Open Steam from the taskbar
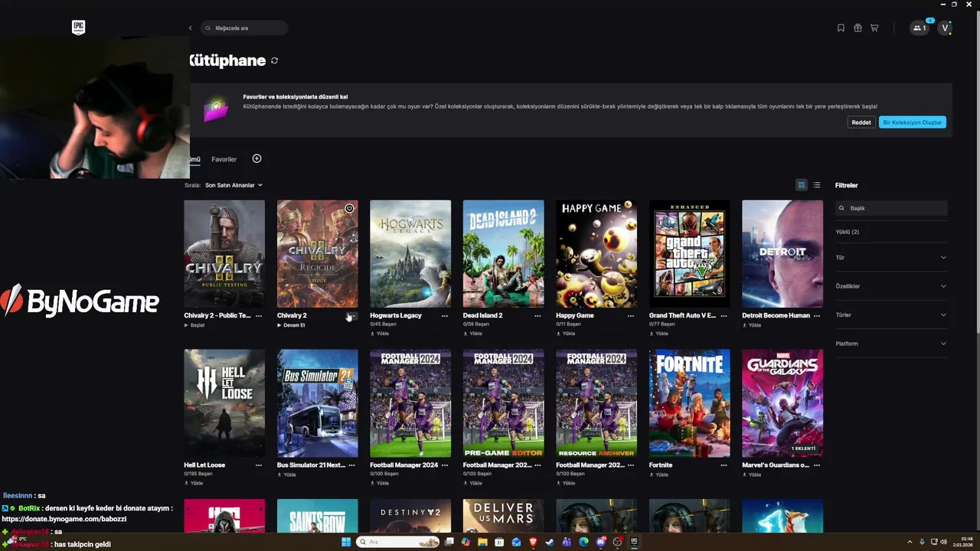The image size is (980, 551). click(550, 542)
